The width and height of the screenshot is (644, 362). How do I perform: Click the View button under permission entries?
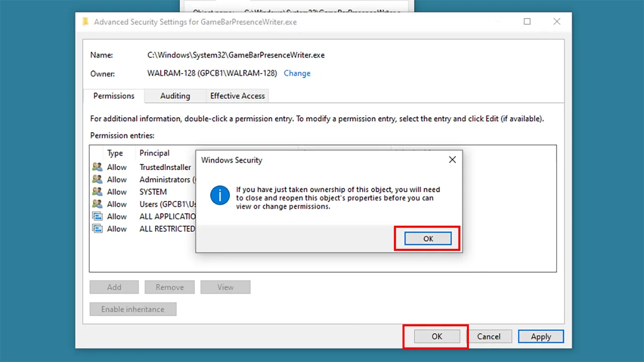(225, 287)
